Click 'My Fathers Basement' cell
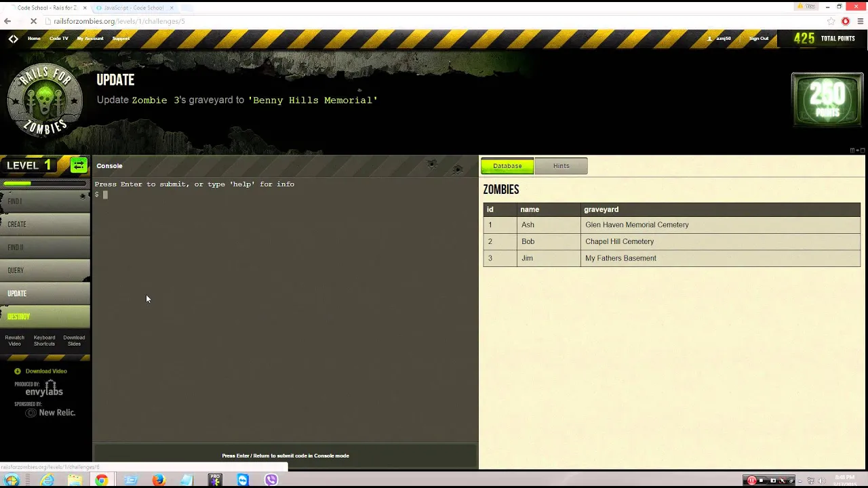The width and height of the screenshot is (868, 488). (x=721, y=258)
